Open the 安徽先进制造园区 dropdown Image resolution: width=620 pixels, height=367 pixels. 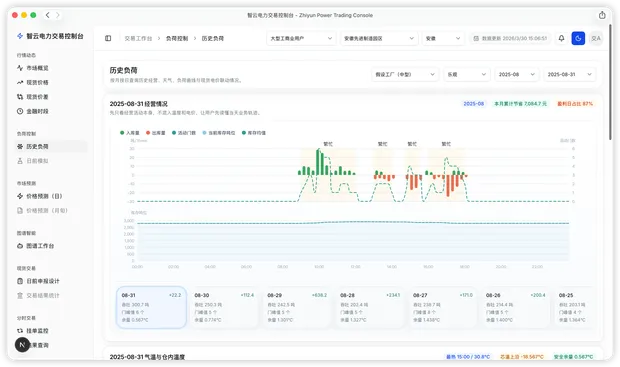coord(379,38)
